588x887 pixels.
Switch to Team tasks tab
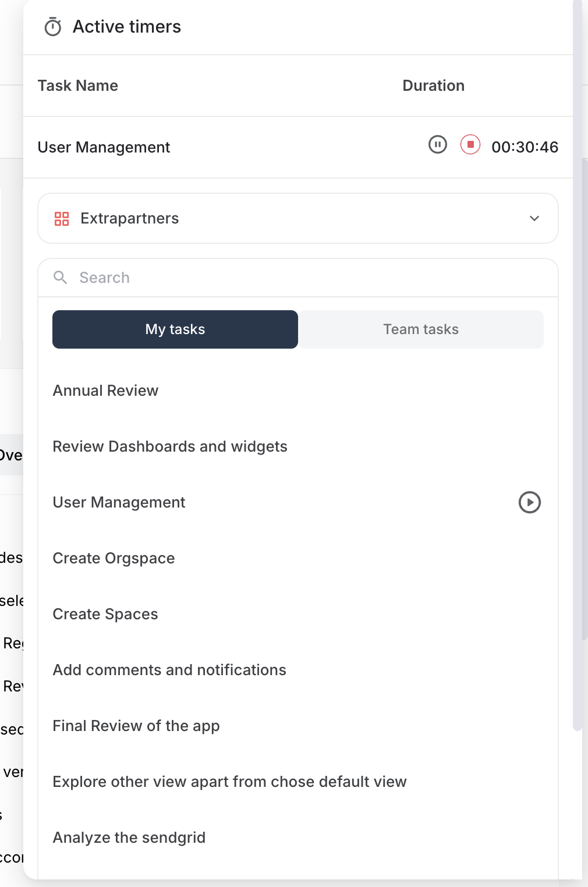tap(421, 329)
